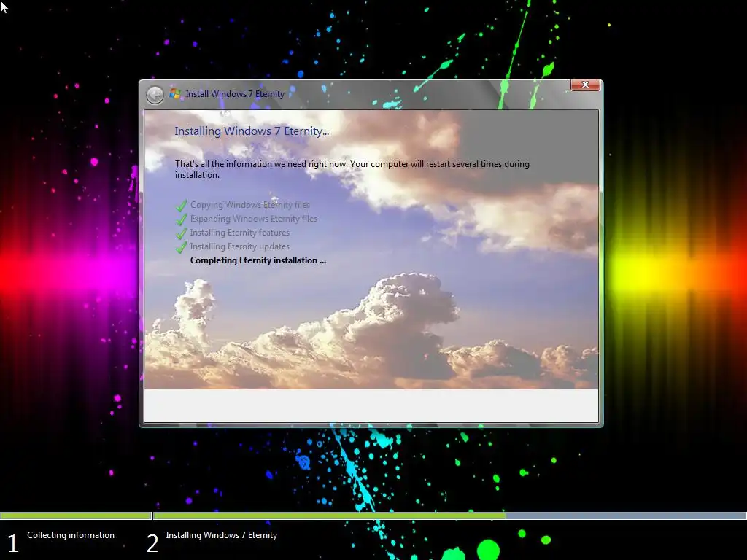Click the back arrow button in installer
This screenshot has width=747, height=560.
pos(155,95)
